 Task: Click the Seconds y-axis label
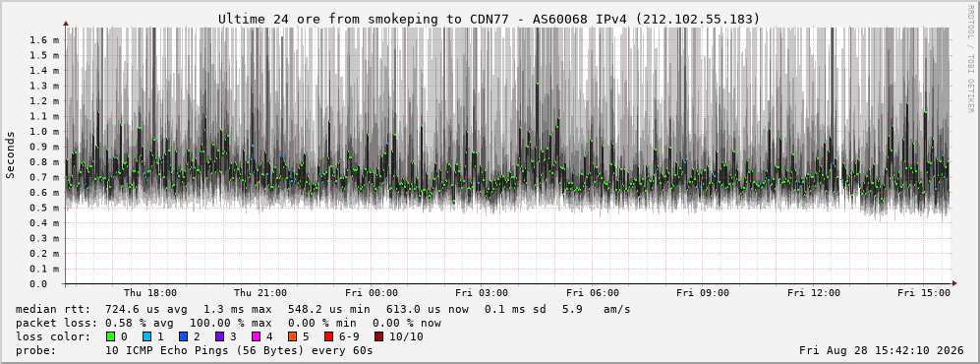pos(10,154)
